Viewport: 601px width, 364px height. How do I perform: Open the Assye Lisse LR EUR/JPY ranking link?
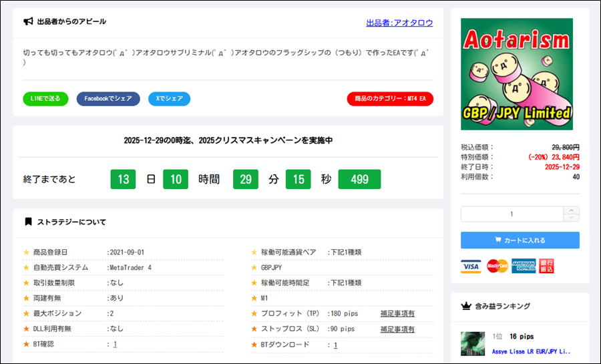(x=532, y=351)
